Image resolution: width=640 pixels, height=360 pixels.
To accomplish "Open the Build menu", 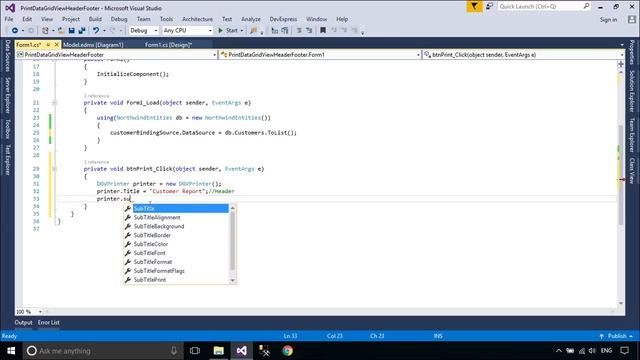I will tap(95, 19).
